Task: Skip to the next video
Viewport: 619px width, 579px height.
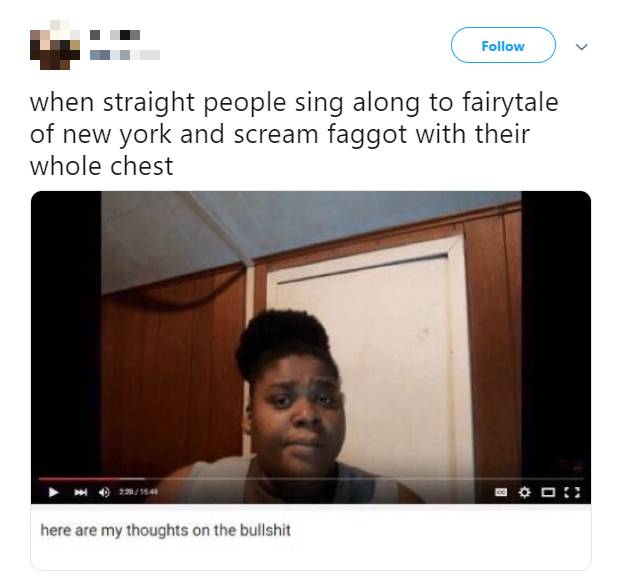Action: click(x=81, y=492)
